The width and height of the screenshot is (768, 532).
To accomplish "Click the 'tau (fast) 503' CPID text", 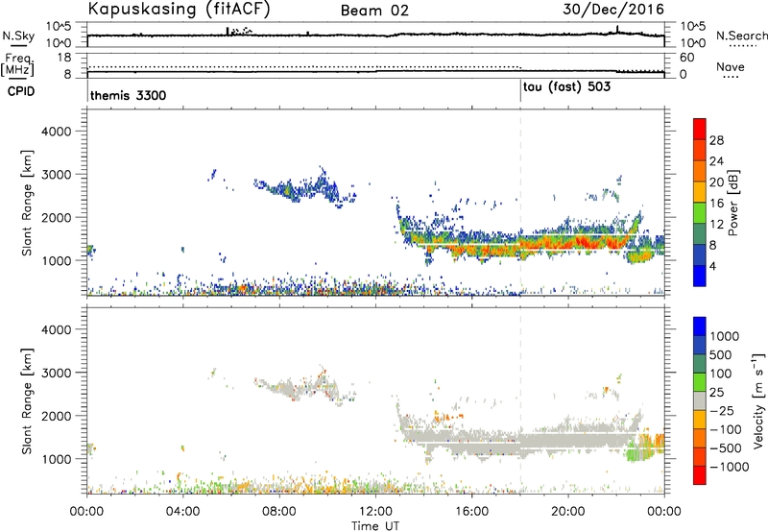I will [566, 87].
